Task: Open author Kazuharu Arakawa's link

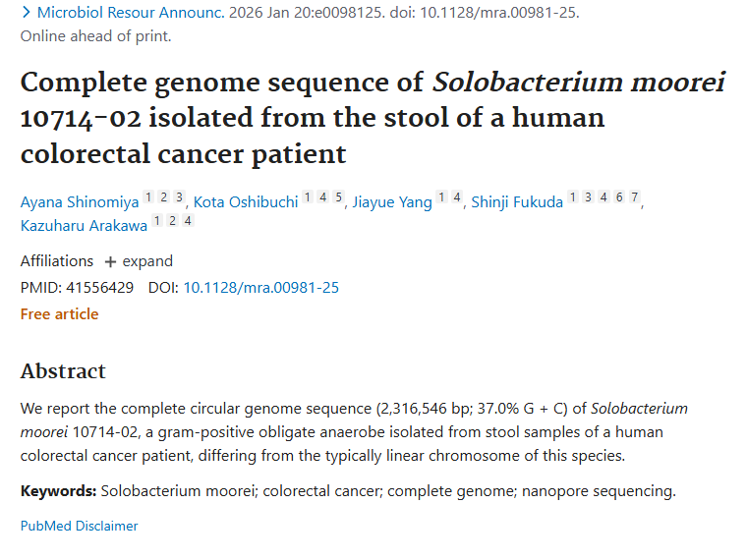Action: click(x=84, y=226)
